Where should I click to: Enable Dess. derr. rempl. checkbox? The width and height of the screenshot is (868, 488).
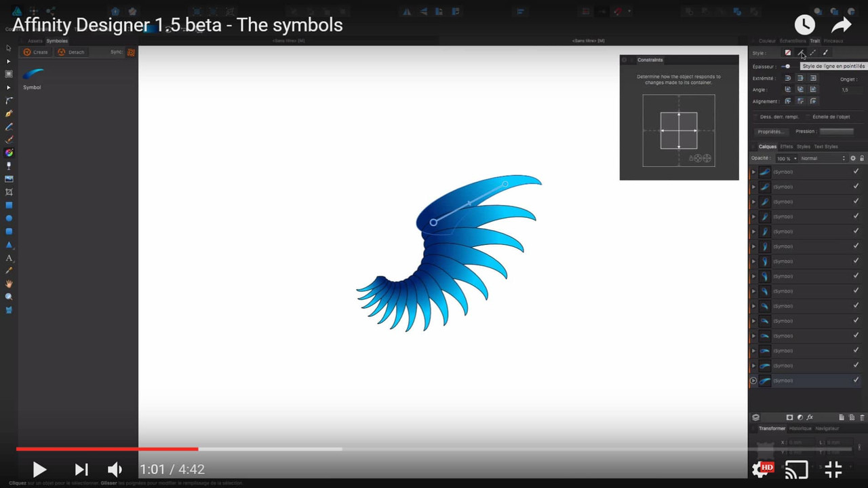(755, 117)
